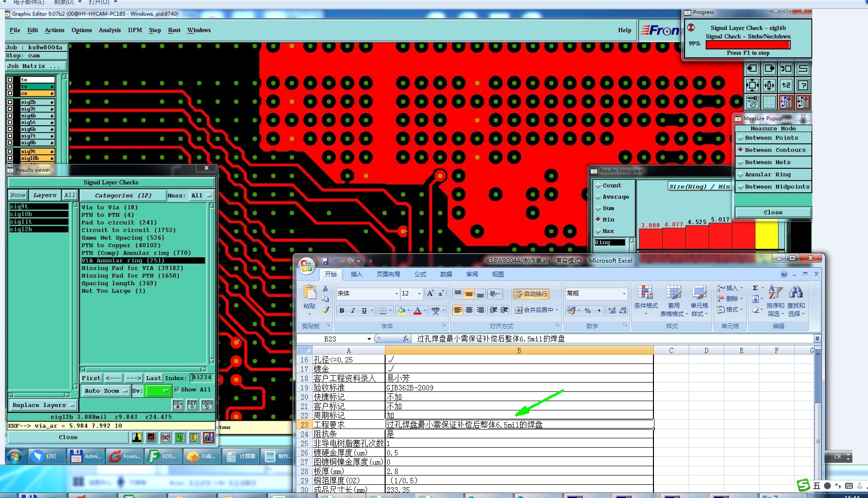Screen dimensions: 868x498
Task: Click the increase font size icon
Action: pyautogui.click(x=430, y=294)
